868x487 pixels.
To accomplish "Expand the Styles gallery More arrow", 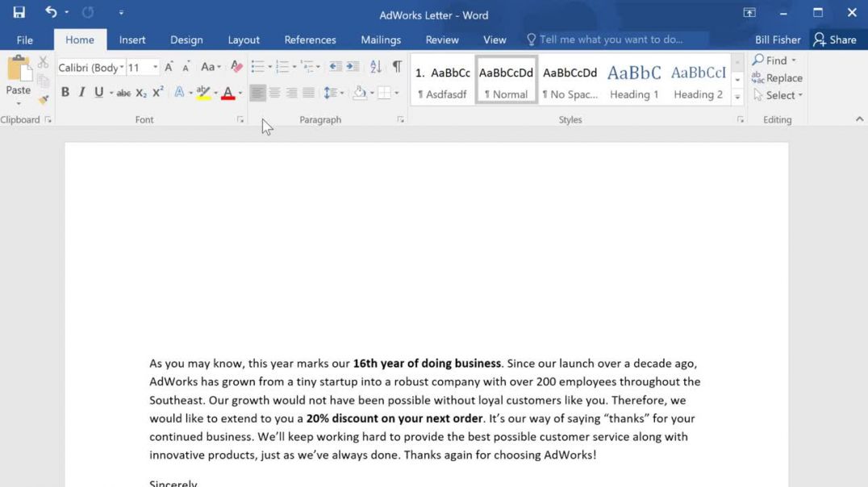I will pos(737,98).
